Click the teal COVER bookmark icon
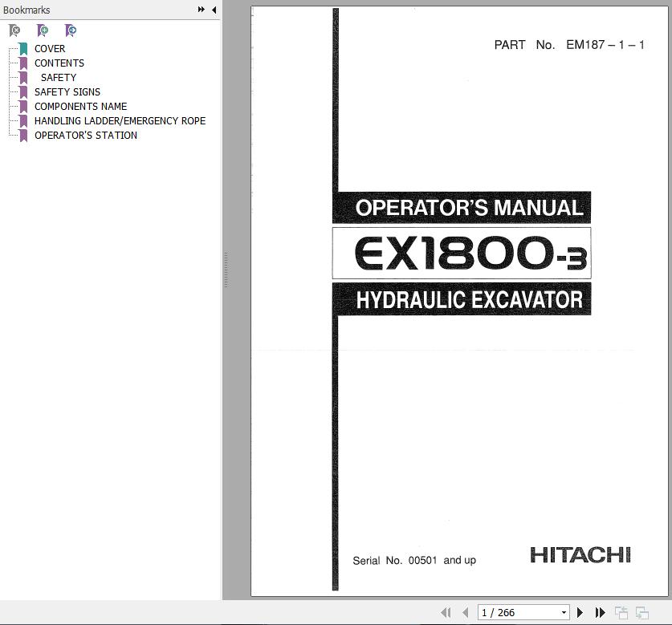672x625 pixels. (x=23, y=49)
